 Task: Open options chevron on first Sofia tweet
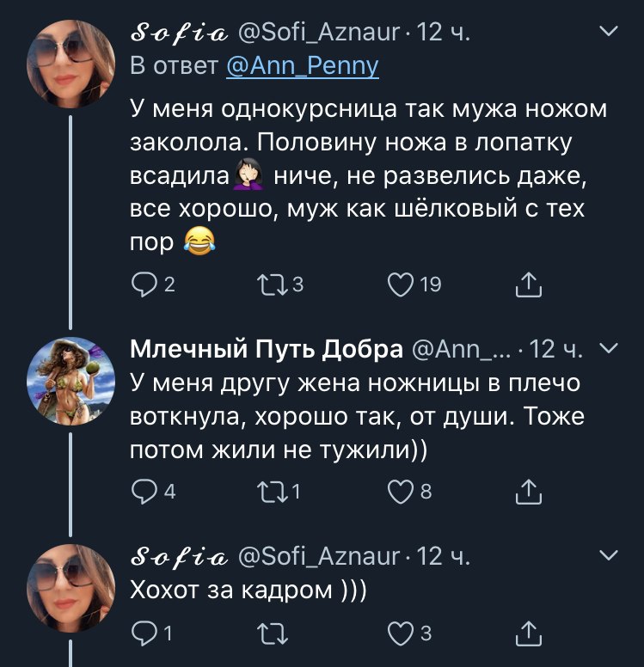(x=608, y=33)
